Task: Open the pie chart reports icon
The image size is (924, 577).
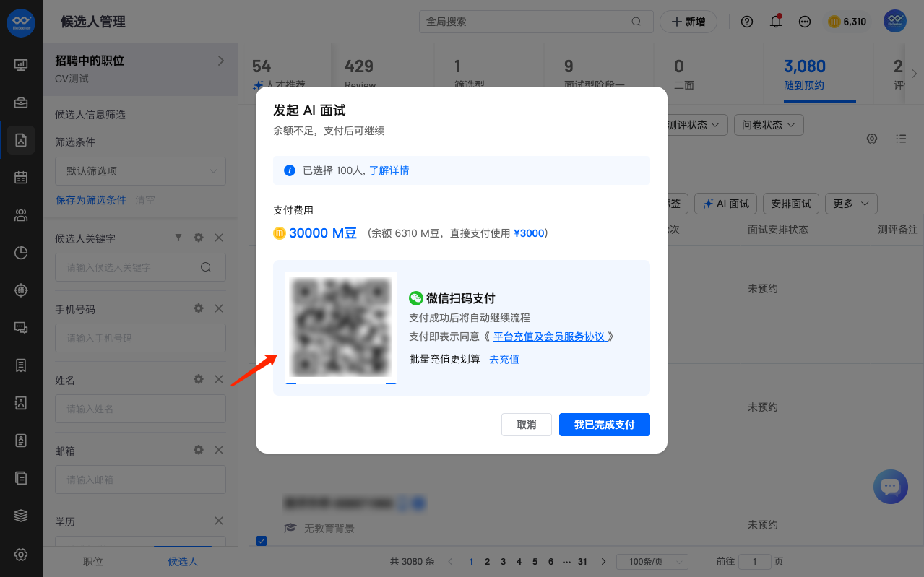Action: point(21,252)
